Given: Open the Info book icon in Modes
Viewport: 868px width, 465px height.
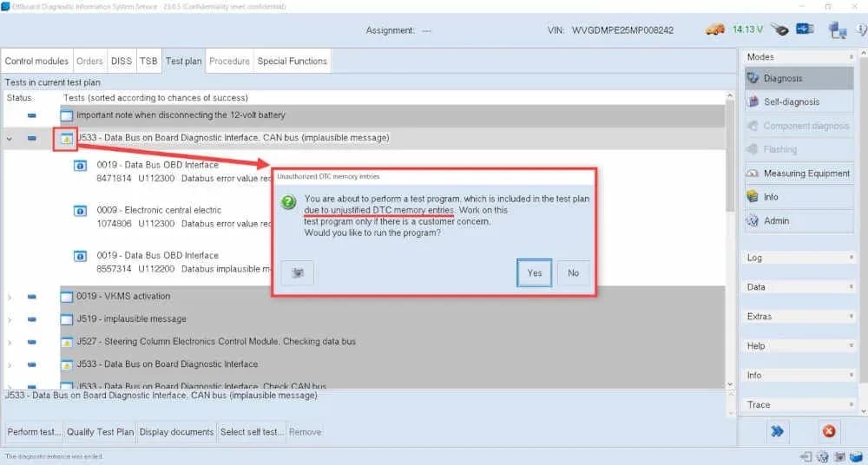Looking at the screenshot, I should tap(753, 197).
